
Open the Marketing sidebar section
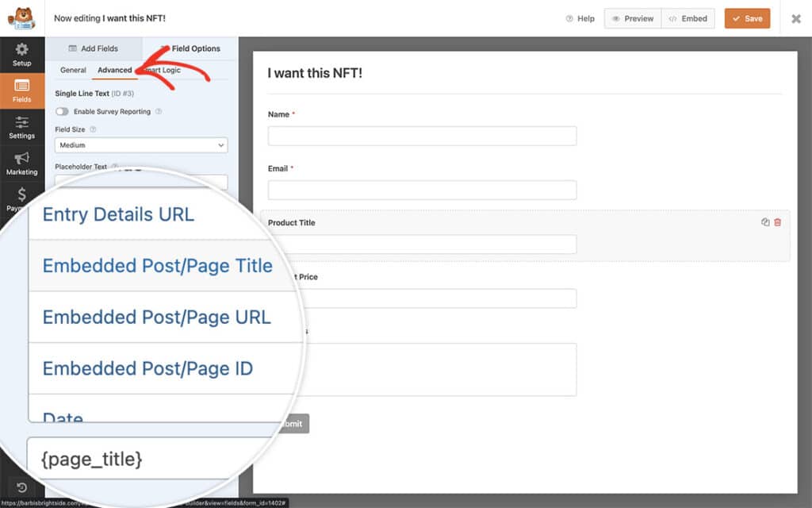click(x=21, y=164)
